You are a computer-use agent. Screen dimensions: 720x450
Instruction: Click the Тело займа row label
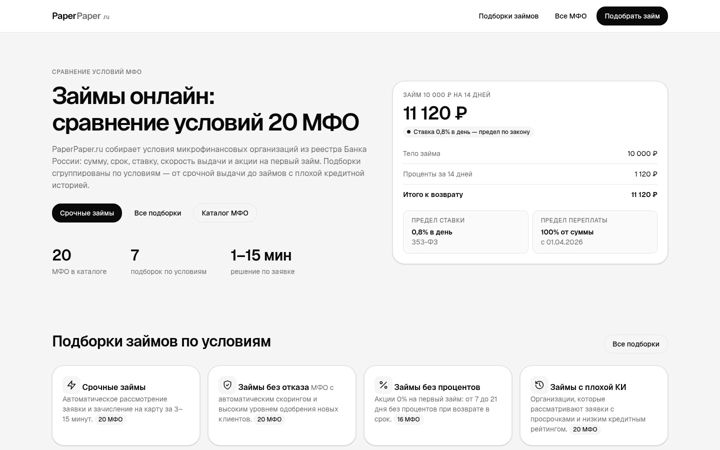click(x=422, y=153)
